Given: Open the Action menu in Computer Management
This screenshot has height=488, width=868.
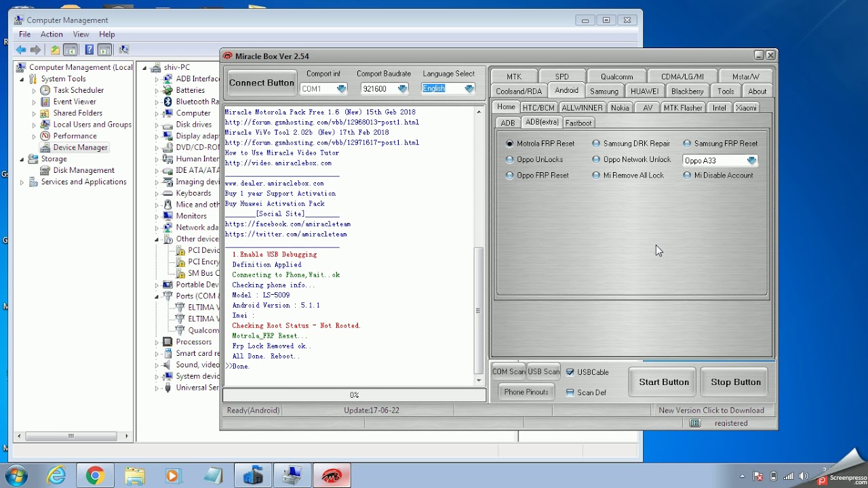Looking at the screenshot, I should tap(52, 34).
